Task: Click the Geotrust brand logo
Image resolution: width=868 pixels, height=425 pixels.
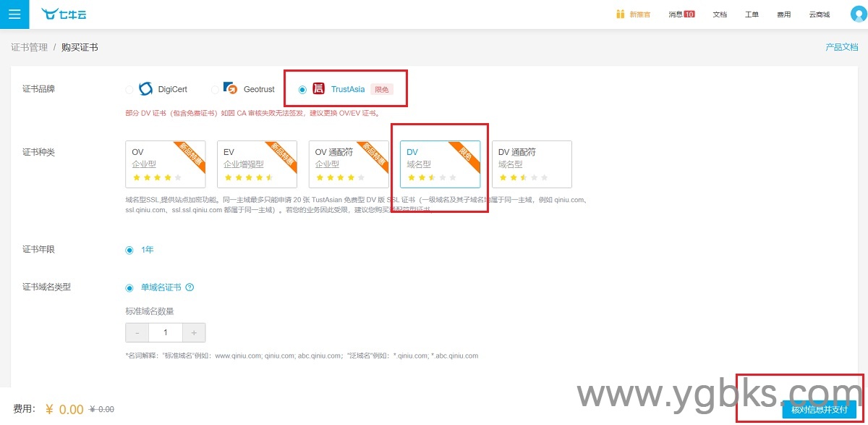Action: coord(230,89)
